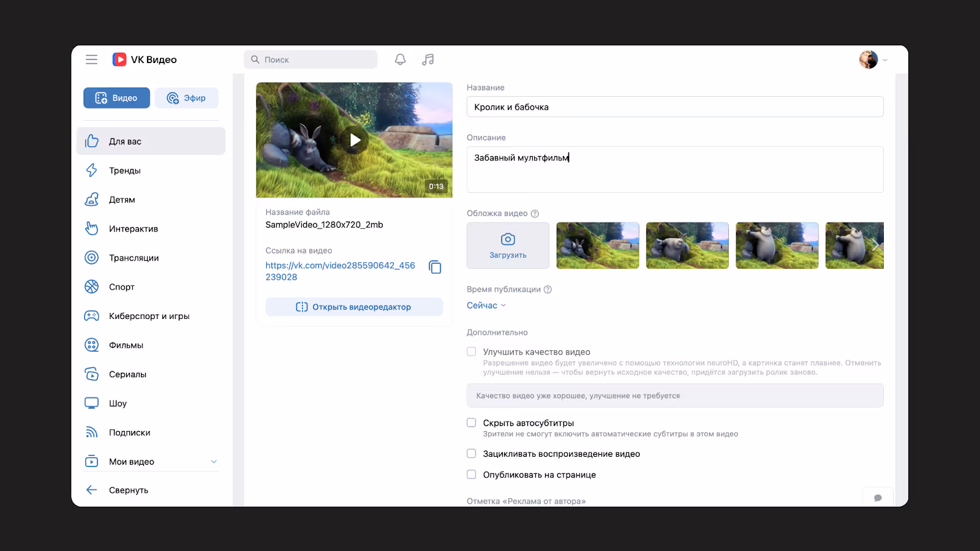Click the Подписки feed icon
The width and height of the screenshot is (980, 551).
click(x=91, y=432)
